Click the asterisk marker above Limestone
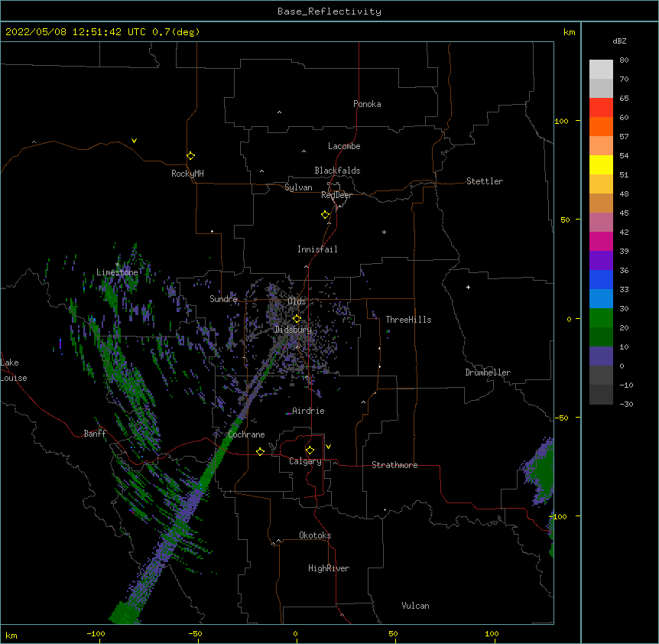 pos(117,265)
